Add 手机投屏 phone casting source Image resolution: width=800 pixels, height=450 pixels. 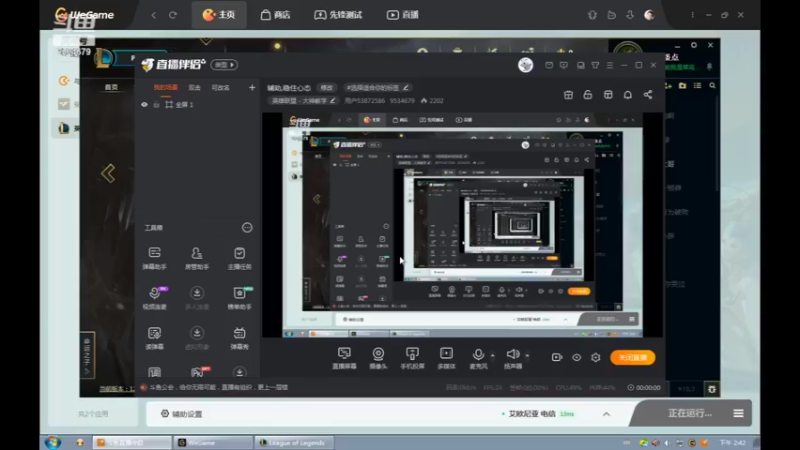[412, 358]
